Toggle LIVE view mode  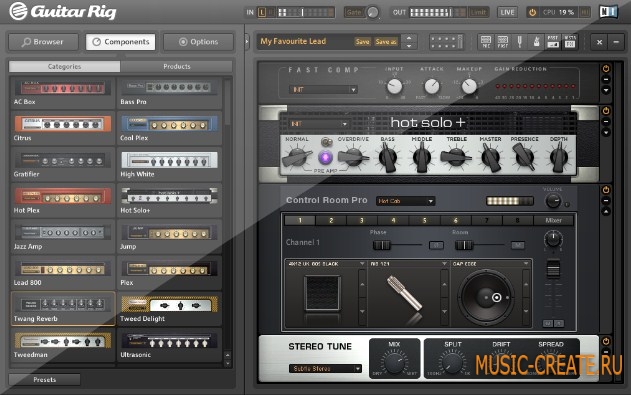click(x=507, y=12)
